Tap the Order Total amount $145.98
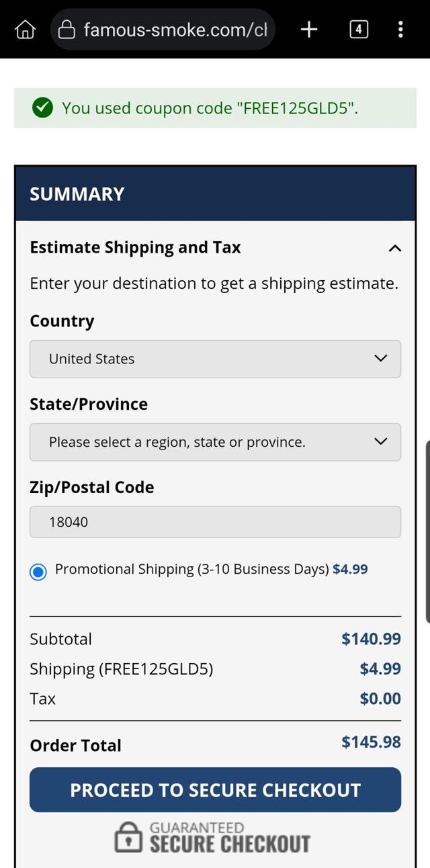Image resolution: width=430 pixels, height=868 pixels. [371, 742]
